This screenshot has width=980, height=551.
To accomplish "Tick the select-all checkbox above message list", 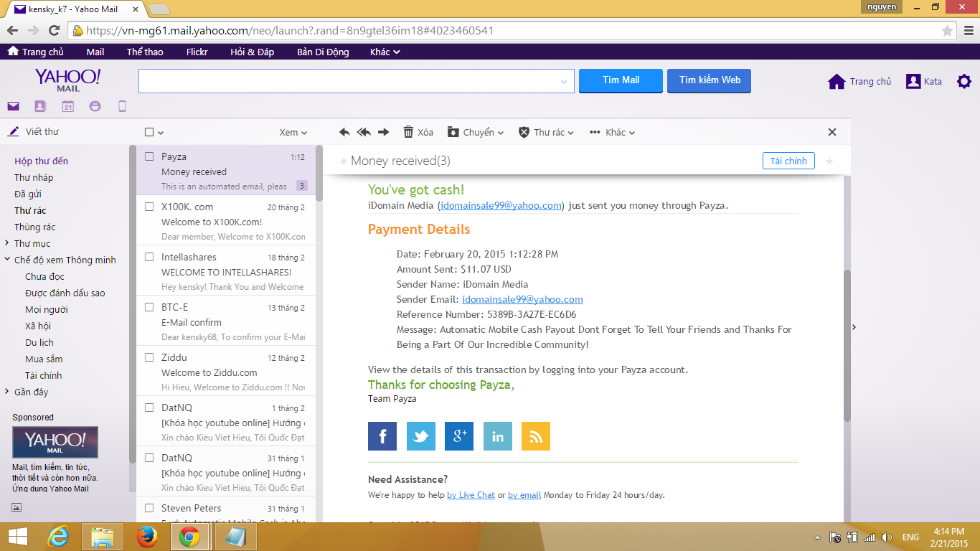I will click(149, 132).
